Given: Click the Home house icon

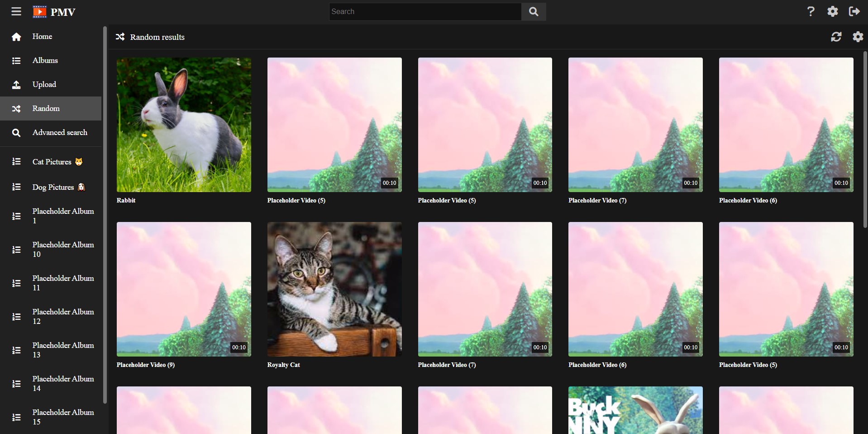Looking at the screenshot, I should point(16,37).
